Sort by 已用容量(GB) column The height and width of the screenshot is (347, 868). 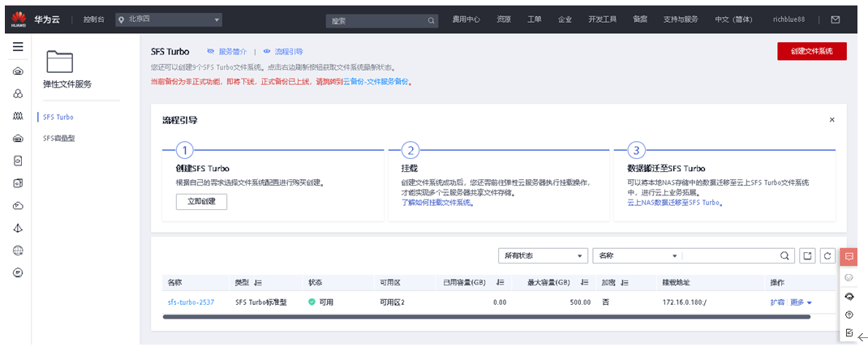pyautogui.click(x=501, y=282)
